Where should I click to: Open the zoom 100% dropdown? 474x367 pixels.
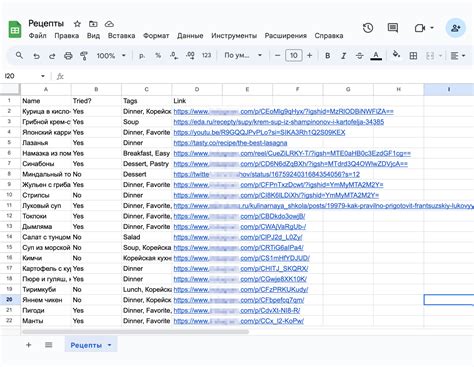pyautogui.click(x=111, y=56)
